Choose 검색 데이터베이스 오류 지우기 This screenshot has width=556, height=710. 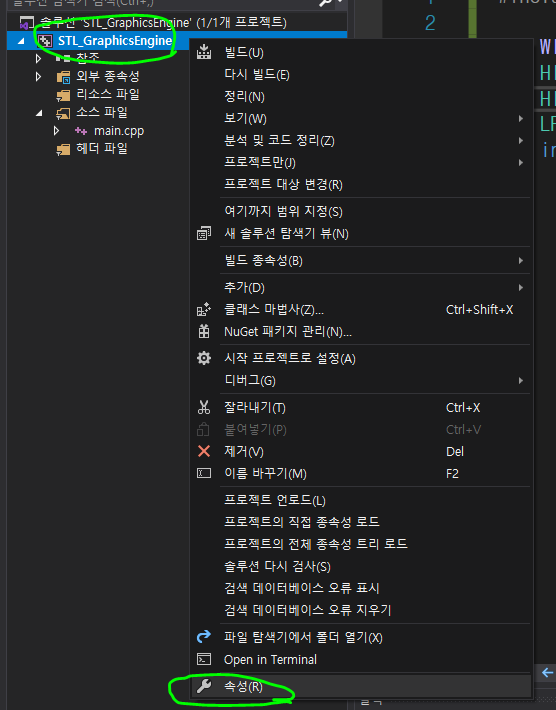pyautogui.click(x=307, y=610)
